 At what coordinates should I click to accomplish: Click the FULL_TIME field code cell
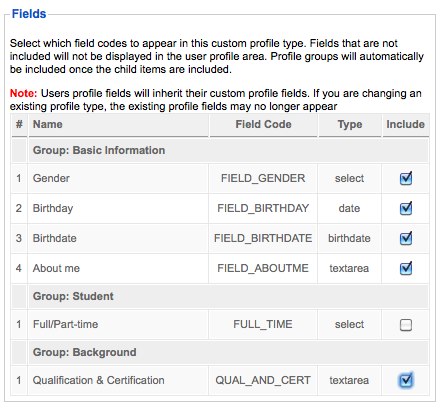pos(263,324)
